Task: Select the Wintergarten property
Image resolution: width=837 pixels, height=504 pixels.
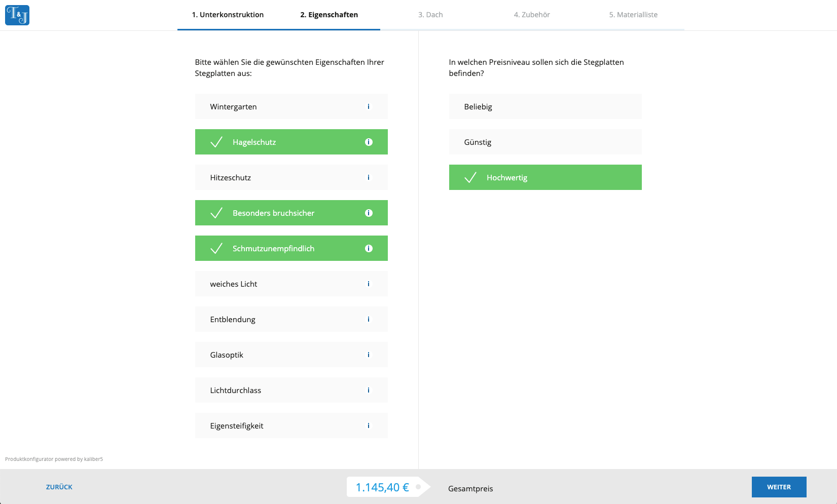Action: pos(292,106)
